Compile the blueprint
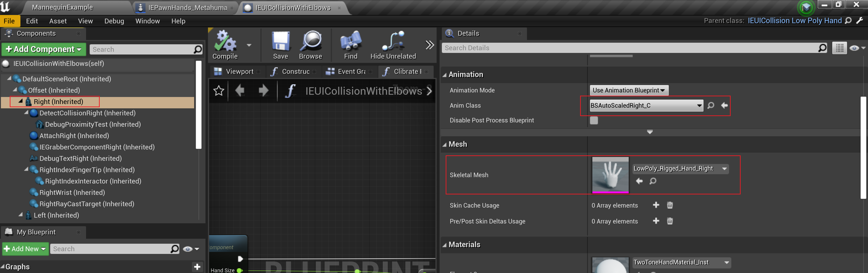868x273 pixels. pos(225,45)
